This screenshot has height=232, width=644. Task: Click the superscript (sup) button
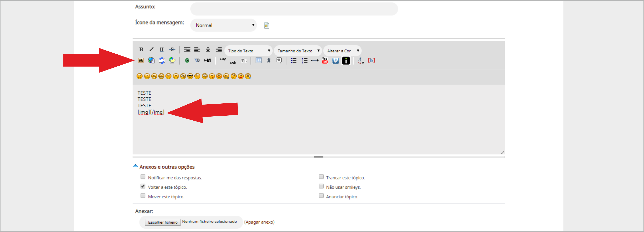(222, 59)
